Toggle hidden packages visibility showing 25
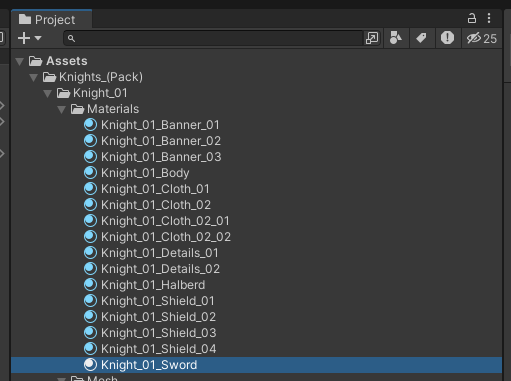The height and width of the screenshot is (381, 511). click(x=482, y=38)
